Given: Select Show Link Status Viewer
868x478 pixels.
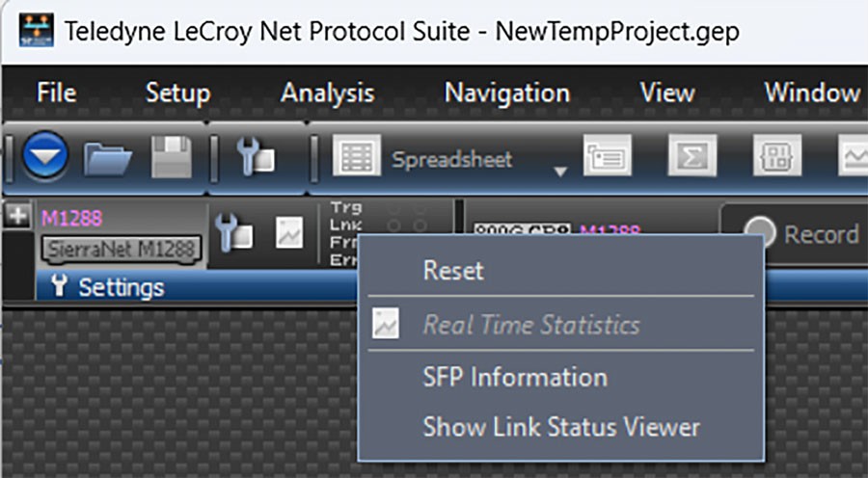Looking at the screenshot, I should pyautogui.click(x=561, y=427).
